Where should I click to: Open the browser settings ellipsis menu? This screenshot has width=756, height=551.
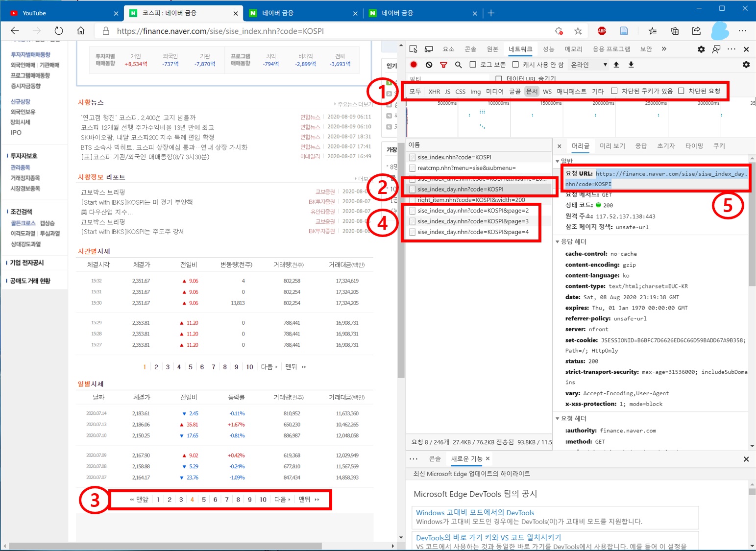[x=742, y=31]
